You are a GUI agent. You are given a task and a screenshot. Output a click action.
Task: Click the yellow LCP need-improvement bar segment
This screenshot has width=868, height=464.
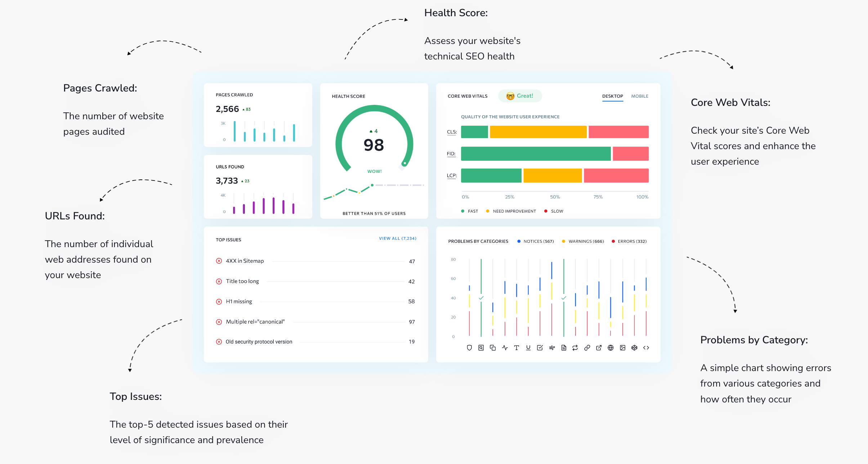(x=552, y=176)
